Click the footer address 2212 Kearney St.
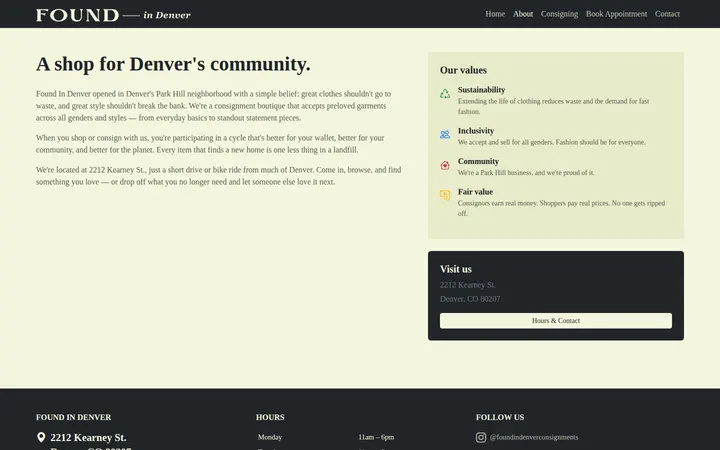 pos(88,437)
